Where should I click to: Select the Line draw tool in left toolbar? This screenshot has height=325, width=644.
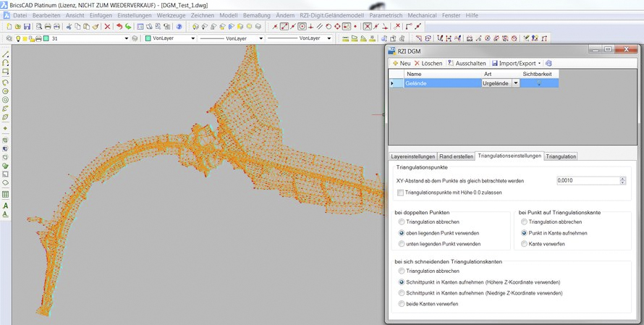click(x=5, y=54)
